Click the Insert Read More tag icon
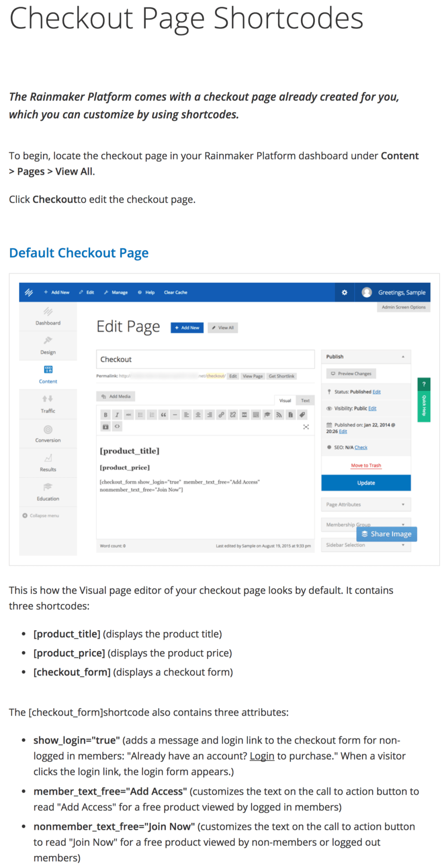Image resolution: width=442 pixels, height=868 pixels. pos(244,415)
